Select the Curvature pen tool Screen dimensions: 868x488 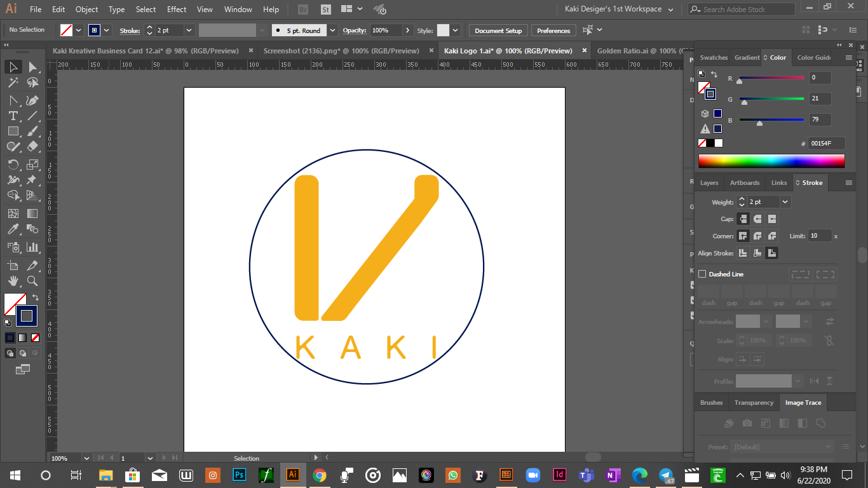tap(32, 100)
